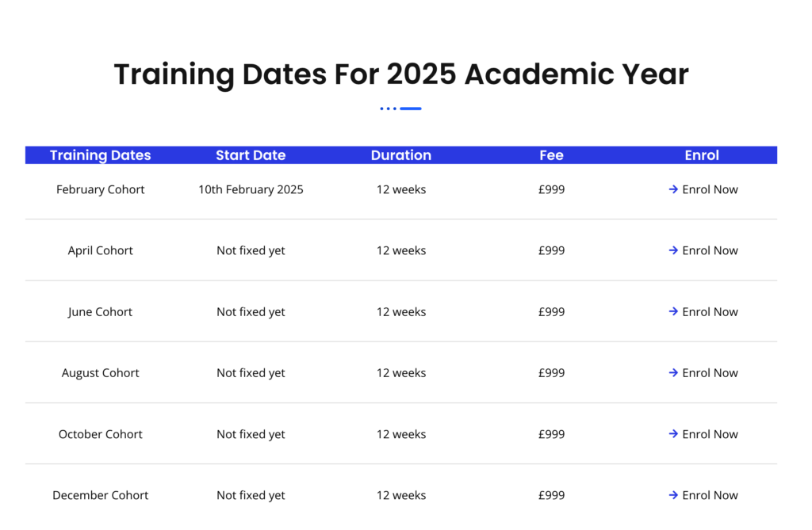Viewport: 812px width, 530px height.
Task: Click the arrow icon in April Cohort row
Action: 673,250
